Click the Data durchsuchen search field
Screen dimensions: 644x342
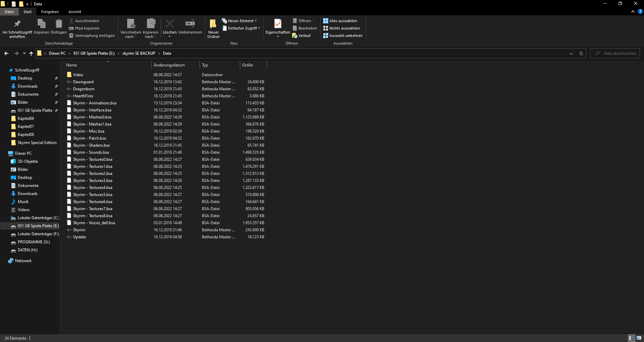coord(615,53)
